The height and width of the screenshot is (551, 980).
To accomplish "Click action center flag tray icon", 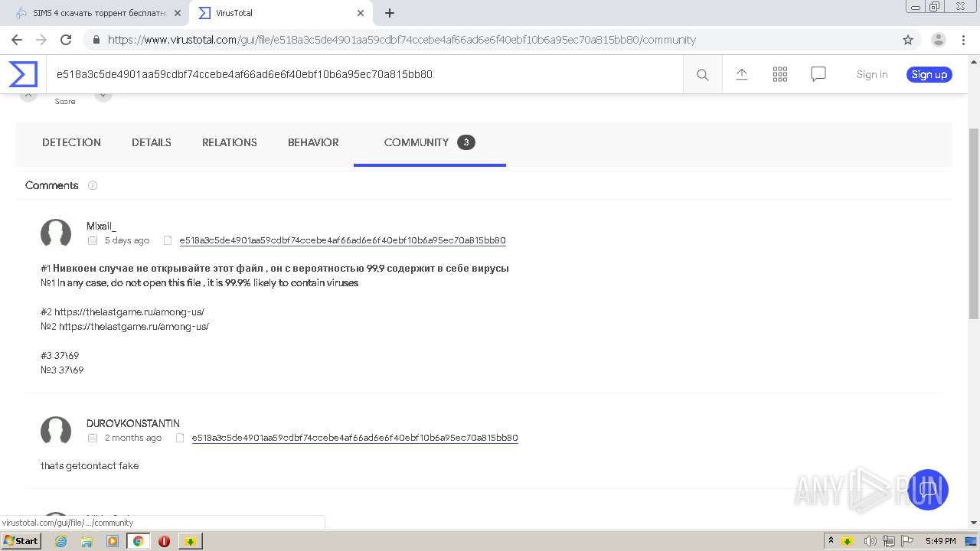I will point(907,541).
